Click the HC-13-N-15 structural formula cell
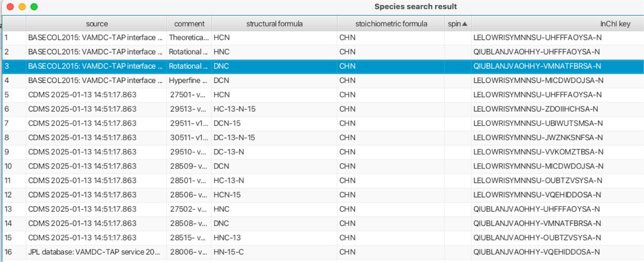Screen dimensions: 644x262 (234, 109)
